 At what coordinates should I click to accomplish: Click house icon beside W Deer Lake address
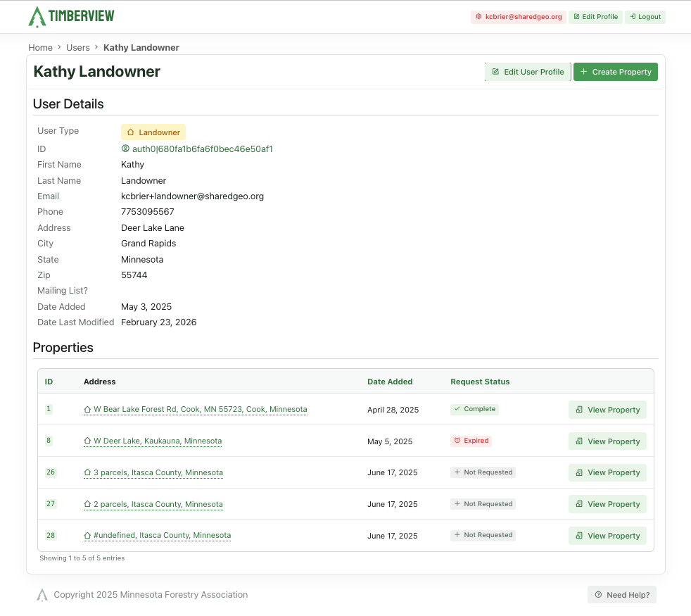point(87,441)
